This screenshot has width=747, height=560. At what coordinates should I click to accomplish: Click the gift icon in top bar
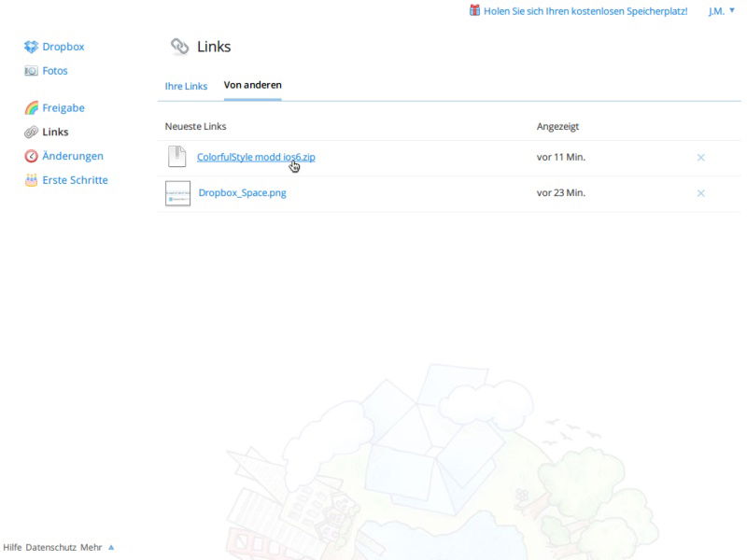(x=474, y=10)
